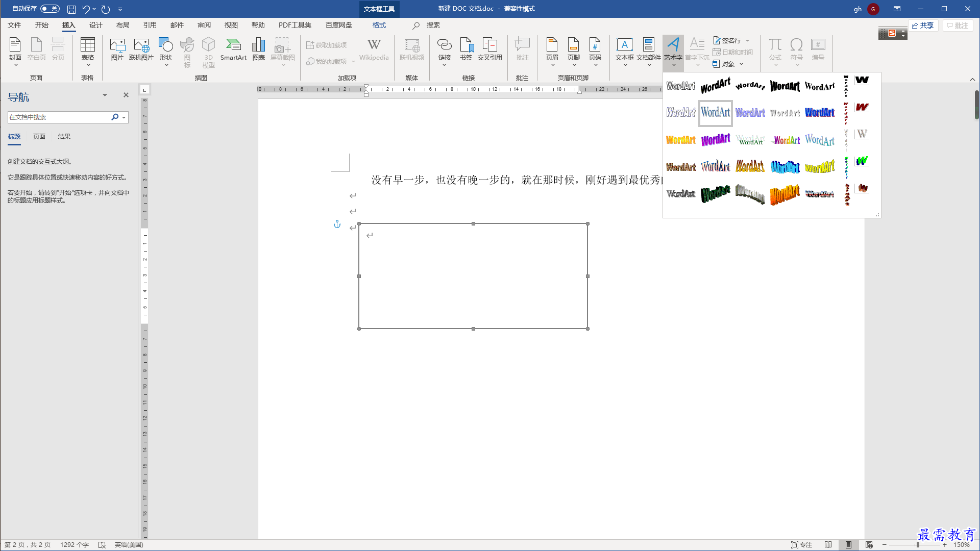Select the plain outlined WordArt style first
The height and width of the screenshot is (551, 980).
pos(681,86)
